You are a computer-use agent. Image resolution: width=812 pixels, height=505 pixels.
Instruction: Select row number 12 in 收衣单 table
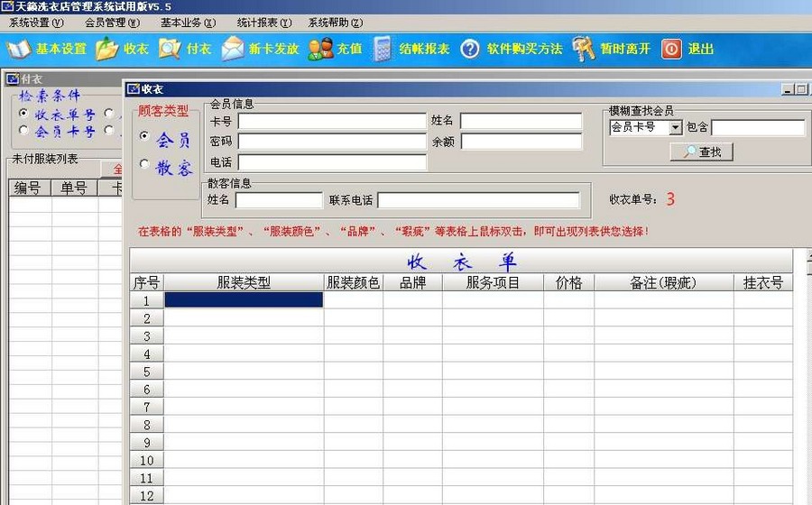[146, 496]
